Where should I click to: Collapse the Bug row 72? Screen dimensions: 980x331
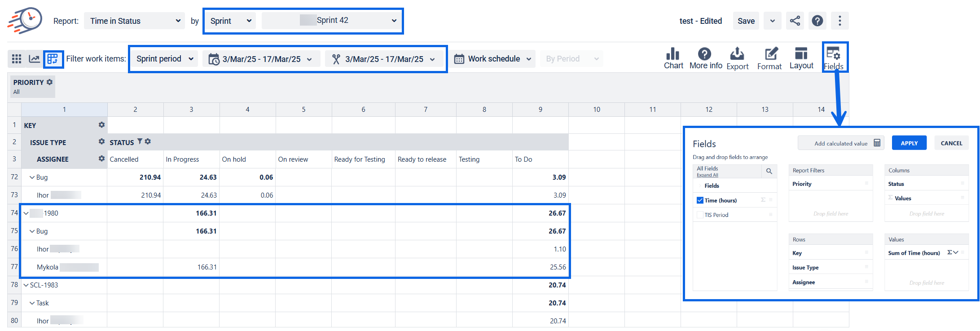[x=32, y=177]
